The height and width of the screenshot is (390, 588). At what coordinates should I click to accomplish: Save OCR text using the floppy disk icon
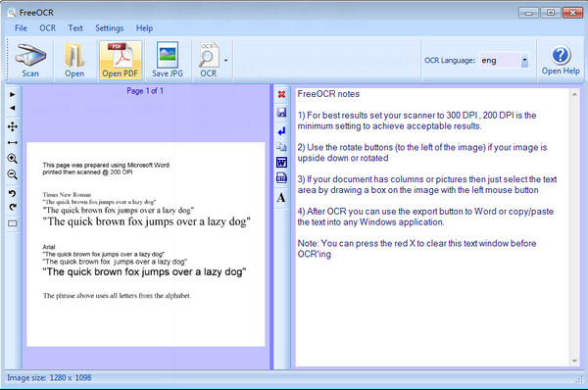point(281,112)
